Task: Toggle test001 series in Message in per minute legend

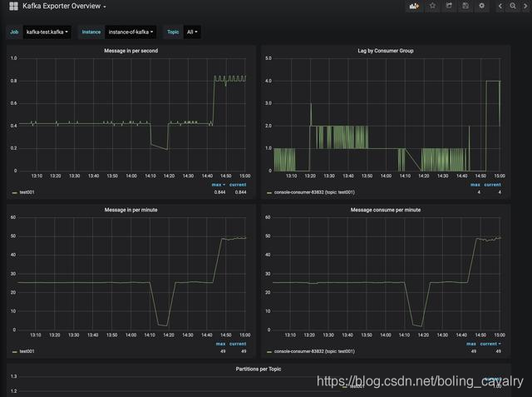Action: (x=27, y=351)
